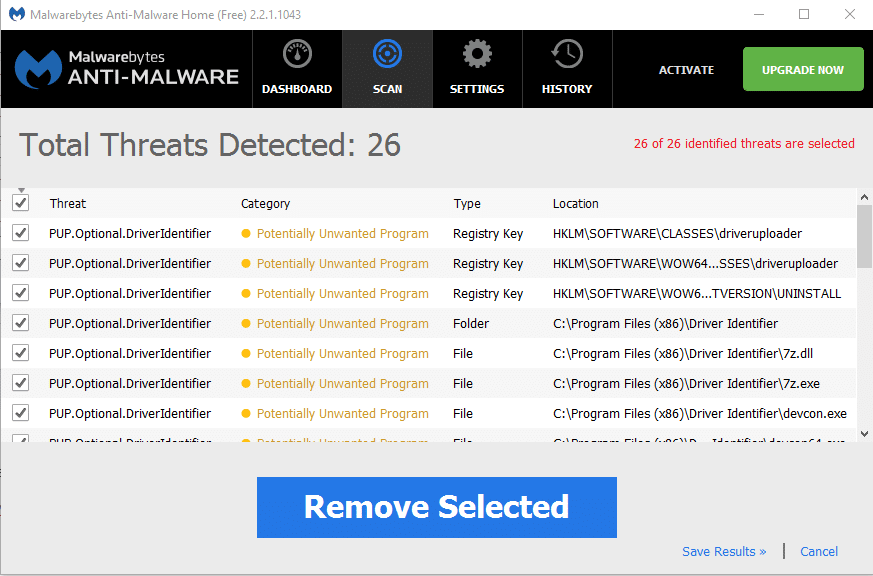
Task: Maximize the Malwarebytes window
Action: tap(804, 14)
